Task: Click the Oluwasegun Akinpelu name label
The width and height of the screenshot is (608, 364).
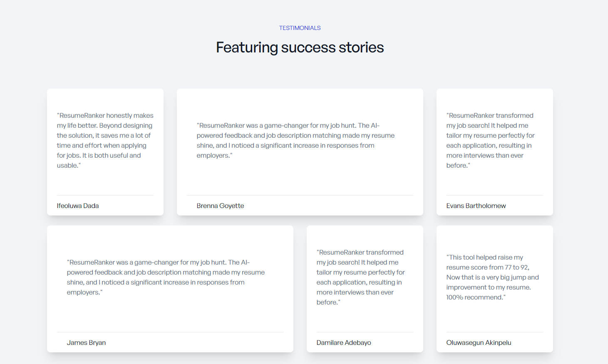Action: [x=479, y=342]
